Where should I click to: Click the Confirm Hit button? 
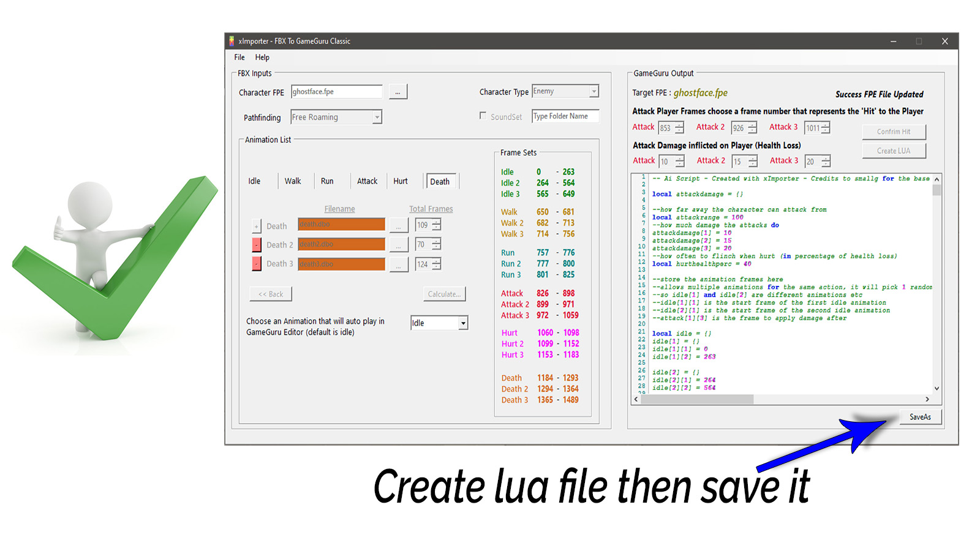coord(894,132)
